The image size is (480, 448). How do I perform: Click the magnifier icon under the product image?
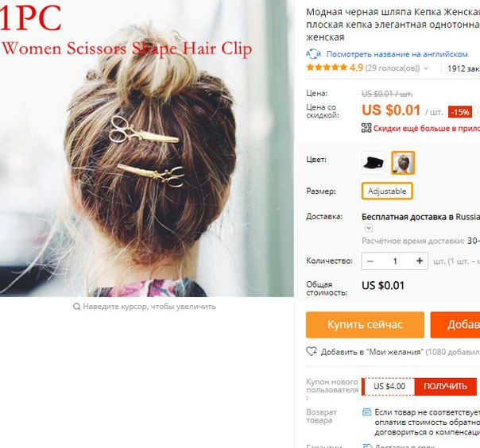[x=77, y=307]
